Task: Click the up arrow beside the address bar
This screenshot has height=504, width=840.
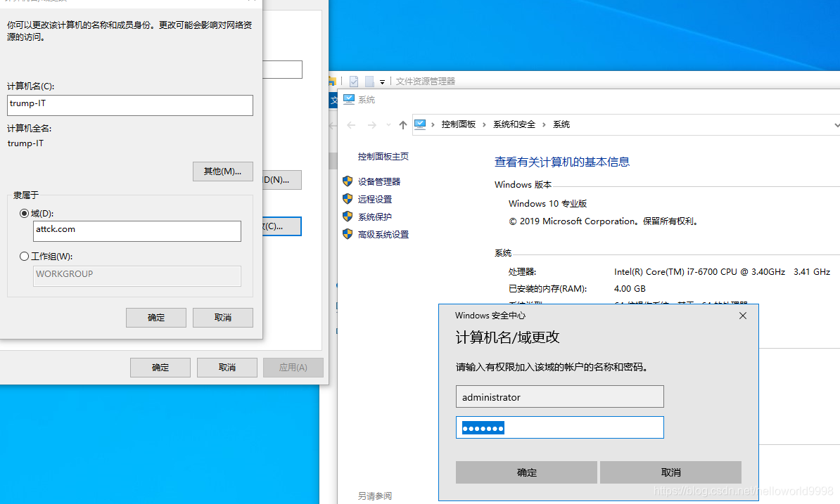Action: coord(402,124)
